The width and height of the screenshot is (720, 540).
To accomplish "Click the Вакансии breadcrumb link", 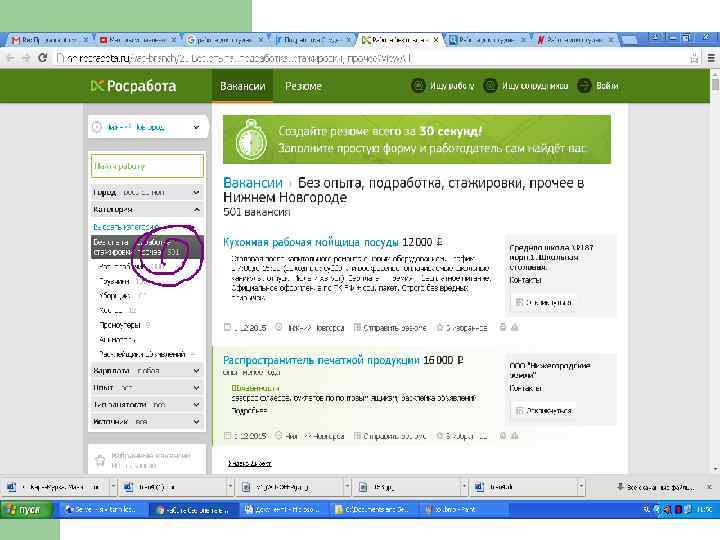I will click(x=253, y=183).
